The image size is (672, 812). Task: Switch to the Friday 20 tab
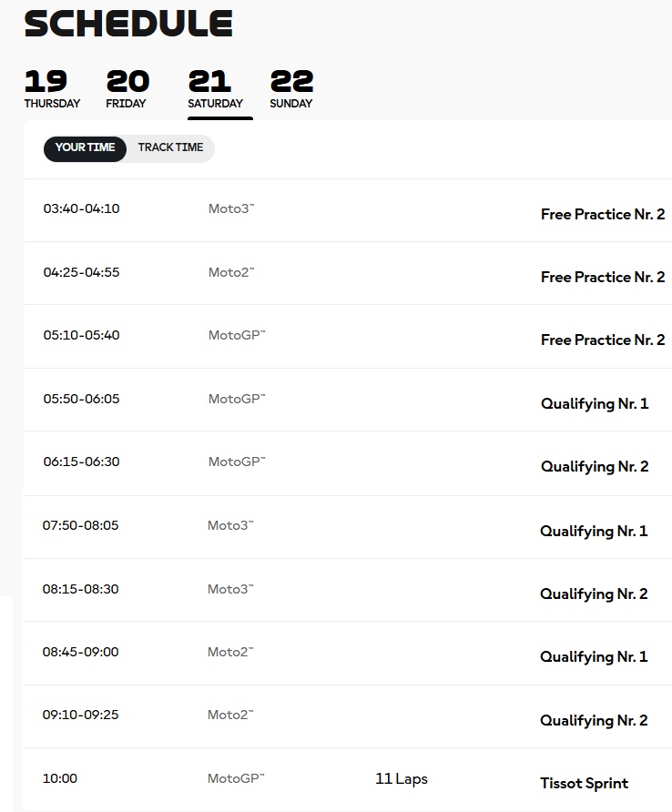click(127, 89)
